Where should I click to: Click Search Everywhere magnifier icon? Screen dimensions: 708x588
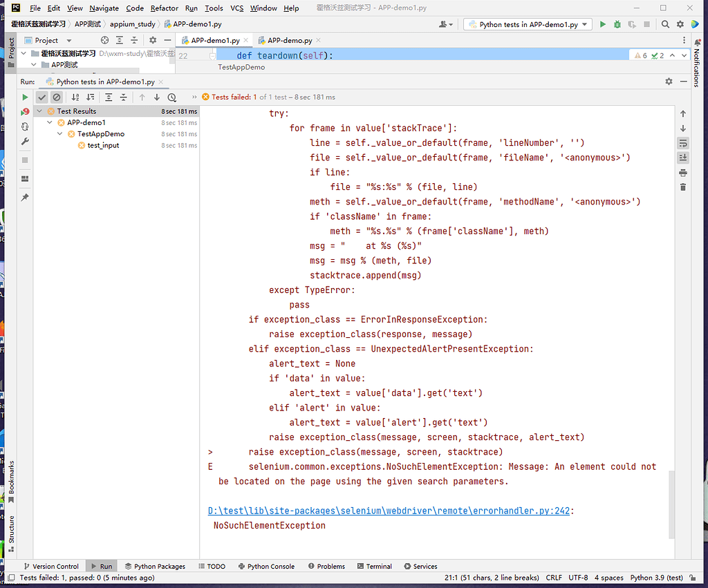point(665,24)
